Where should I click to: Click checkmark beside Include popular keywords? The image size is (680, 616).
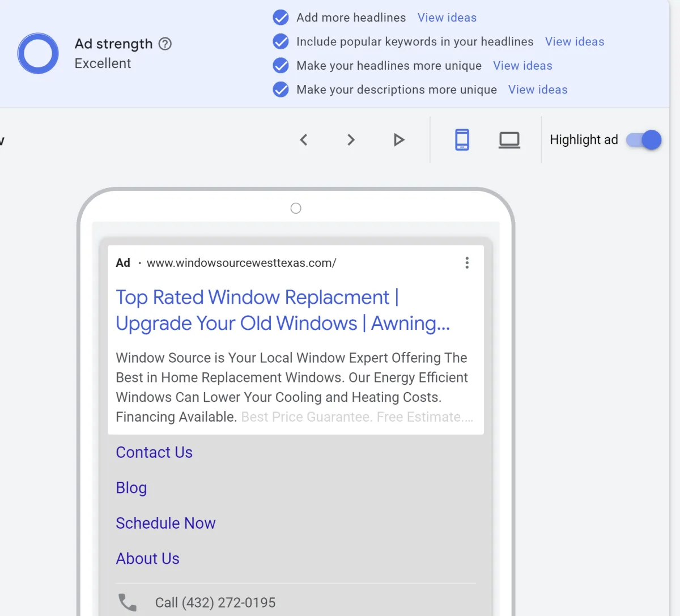point(280,41)
